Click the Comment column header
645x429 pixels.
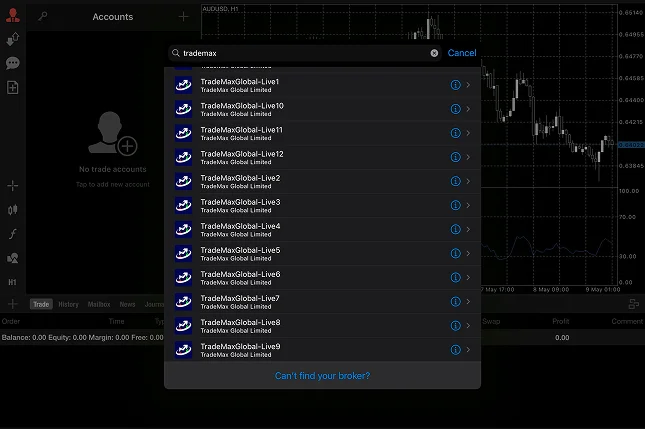point(627,321)
